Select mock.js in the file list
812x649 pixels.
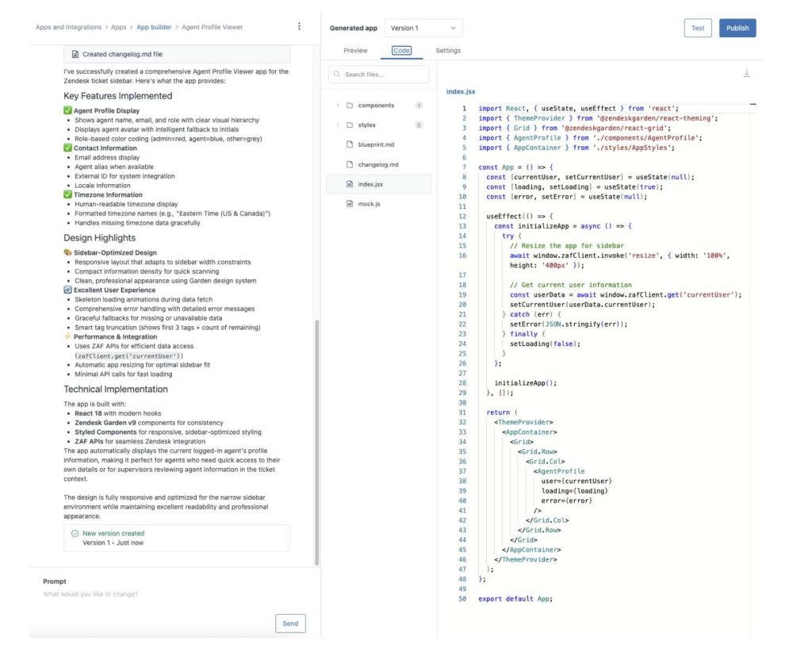click(x=378, y=204)
